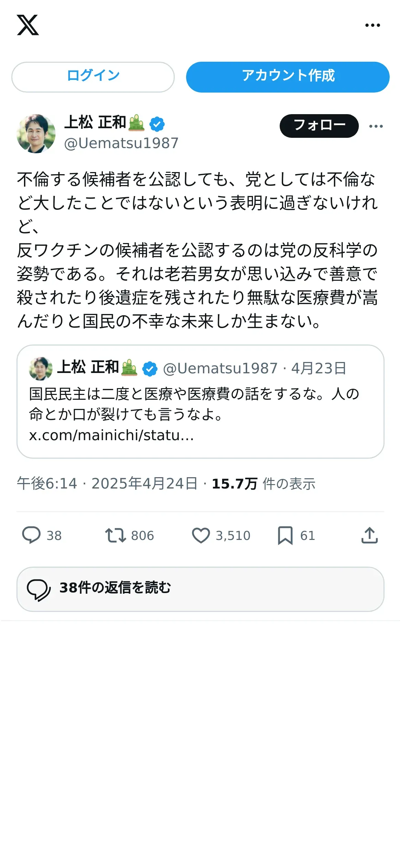The image size is (401, 868).
Task: Open the author's profile picture
Action: pos(36,134)
